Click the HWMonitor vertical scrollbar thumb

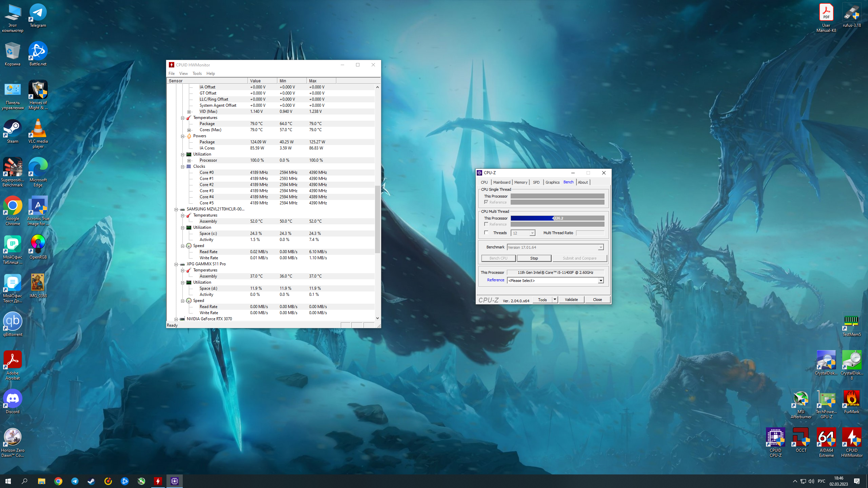pyautogui.click(x=377, y=219)
